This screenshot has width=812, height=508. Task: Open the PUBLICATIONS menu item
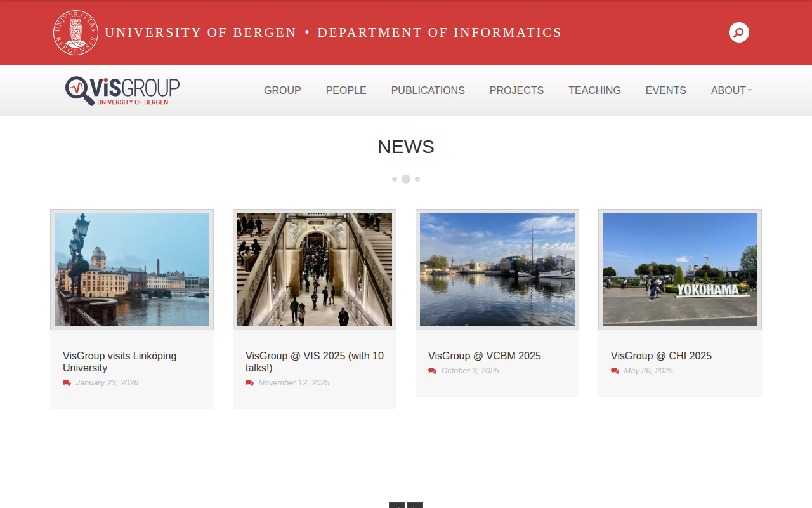[428, 90]
